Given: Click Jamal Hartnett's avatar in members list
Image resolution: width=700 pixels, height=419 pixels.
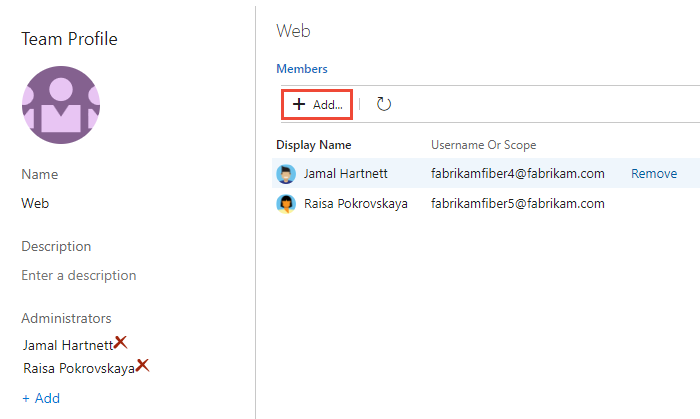Looking at the screenshot, I should [287, 174].
